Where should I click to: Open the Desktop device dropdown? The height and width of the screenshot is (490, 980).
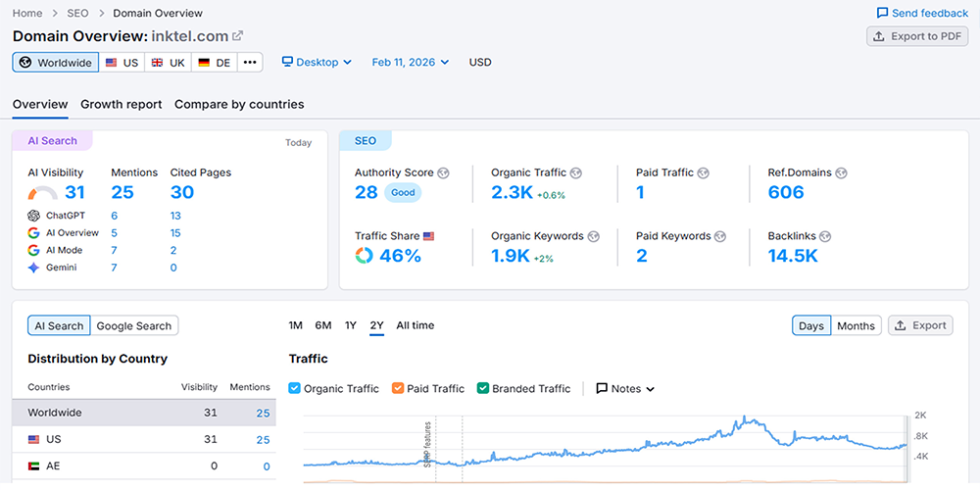pos(317,63)
